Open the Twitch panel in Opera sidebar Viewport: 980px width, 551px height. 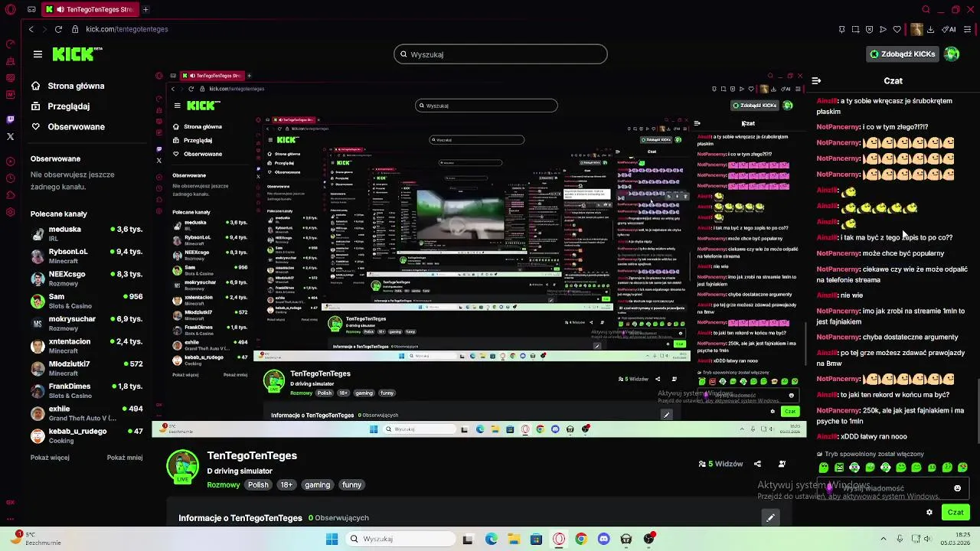(x=10, y=119)
